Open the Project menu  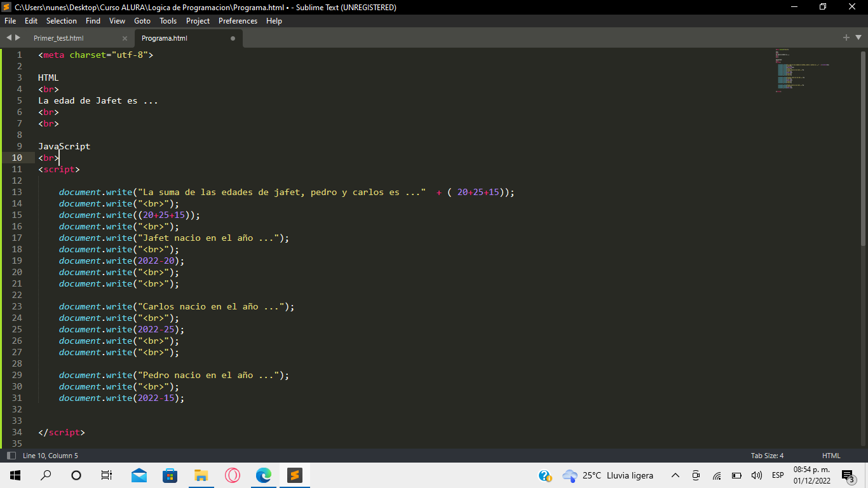(x=198, y=21)
